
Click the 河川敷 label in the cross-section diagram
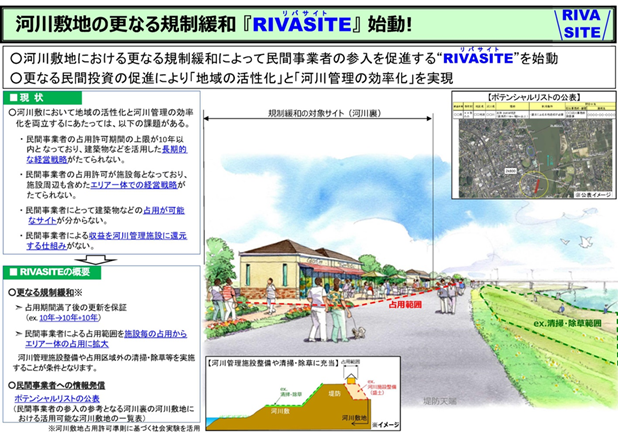pos(280,411)
